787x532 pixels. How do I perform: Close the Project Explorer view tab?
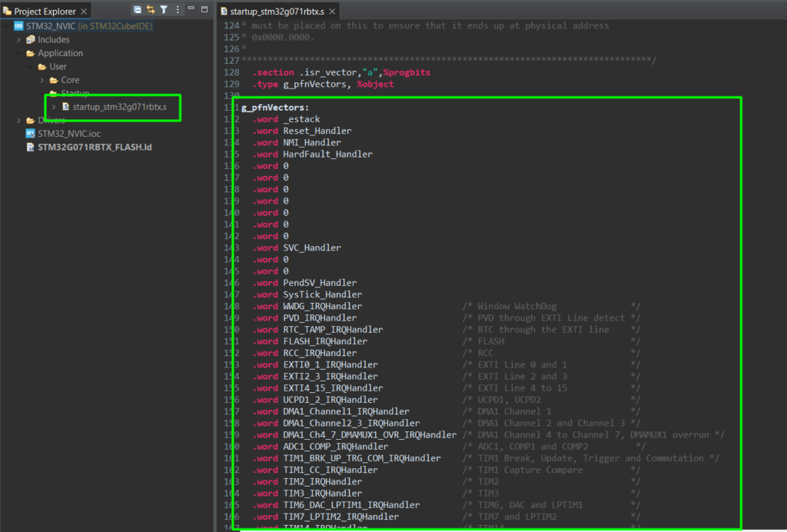click(84, 12)
